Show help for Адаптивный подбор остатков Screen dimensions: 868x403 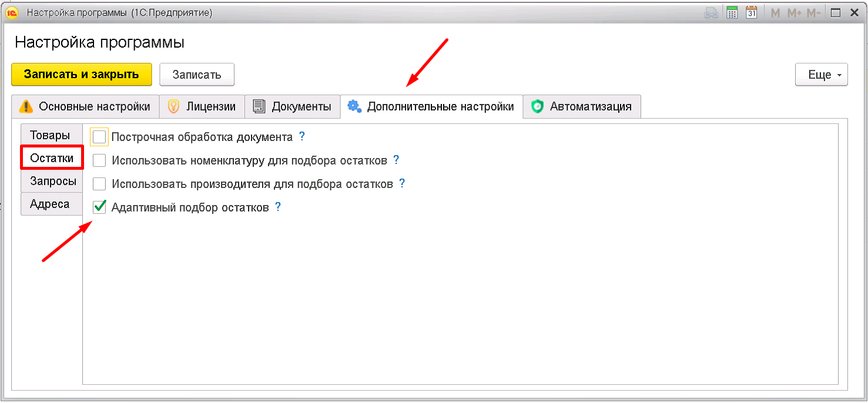click(x=278, y=207)
